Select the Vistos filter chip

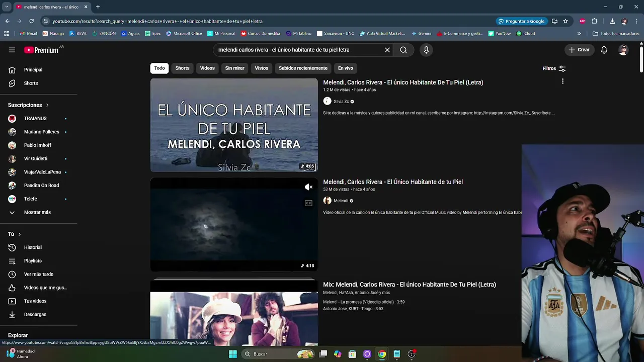pyautogui.click(x=262, y=68)
